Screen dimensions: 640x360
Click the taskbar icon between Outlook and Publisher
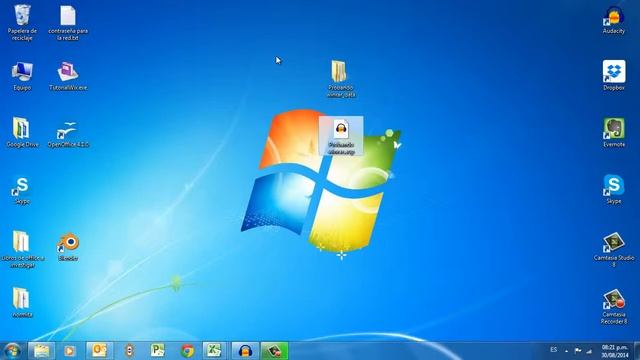(129, 351)
